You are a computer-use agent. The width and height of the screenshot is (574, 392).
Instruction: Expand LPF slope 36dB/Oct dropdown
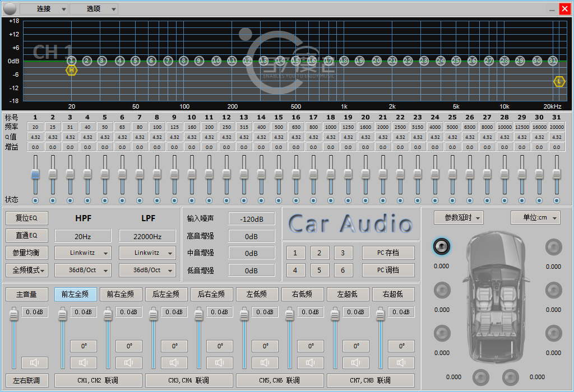pos(147,270)
